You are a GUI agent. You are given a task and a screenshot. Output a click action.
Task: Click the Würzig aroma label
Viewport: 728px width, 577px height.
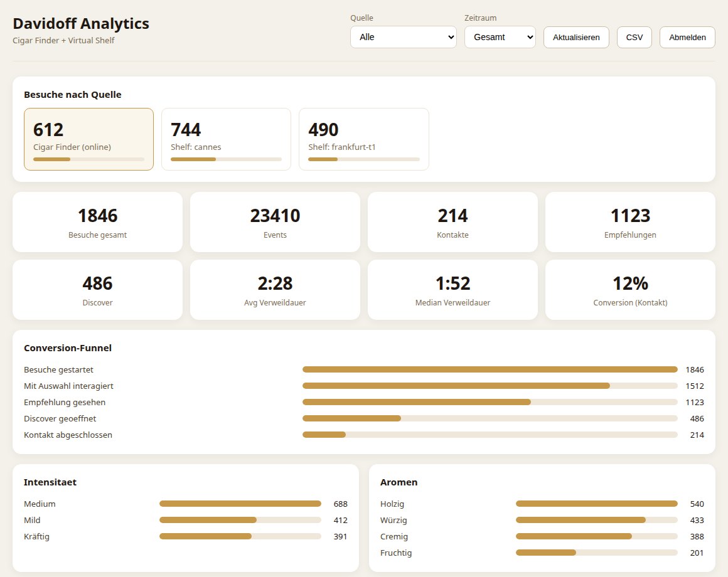tap(393, 520)
